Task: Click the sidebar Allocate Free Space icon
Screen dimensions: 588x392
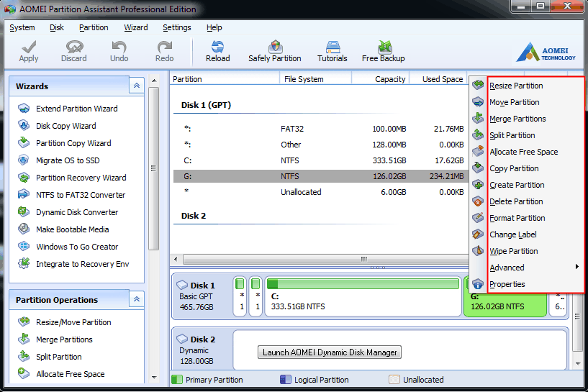Action: coord(24,373)
